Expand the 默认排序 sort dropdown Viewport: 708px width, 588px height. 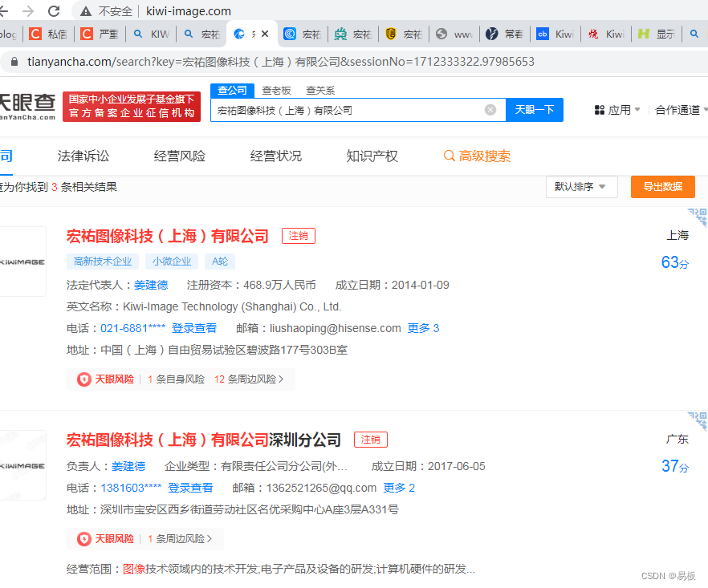tap(581, 187)
